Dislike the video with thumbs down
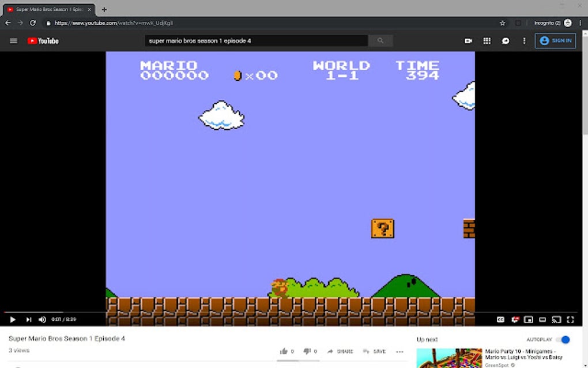This screenshot has height=368, width=588. coord(310,351)
